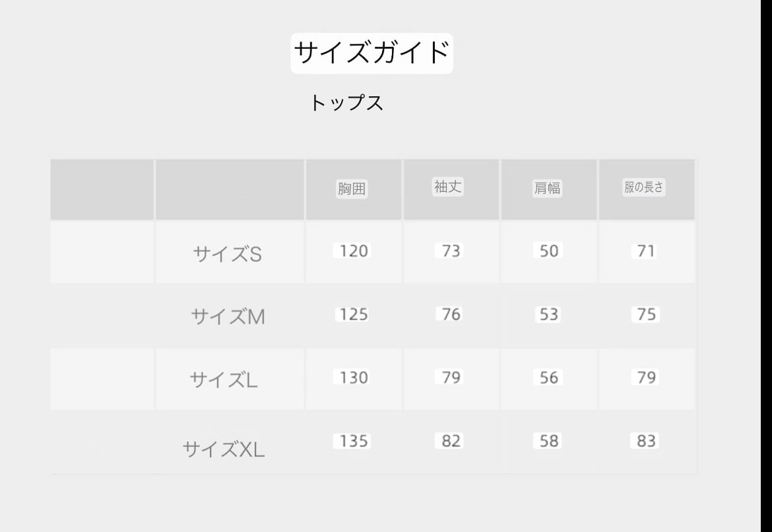
Task: Select the トップス subtitle text
Action: tap(346, 103)
